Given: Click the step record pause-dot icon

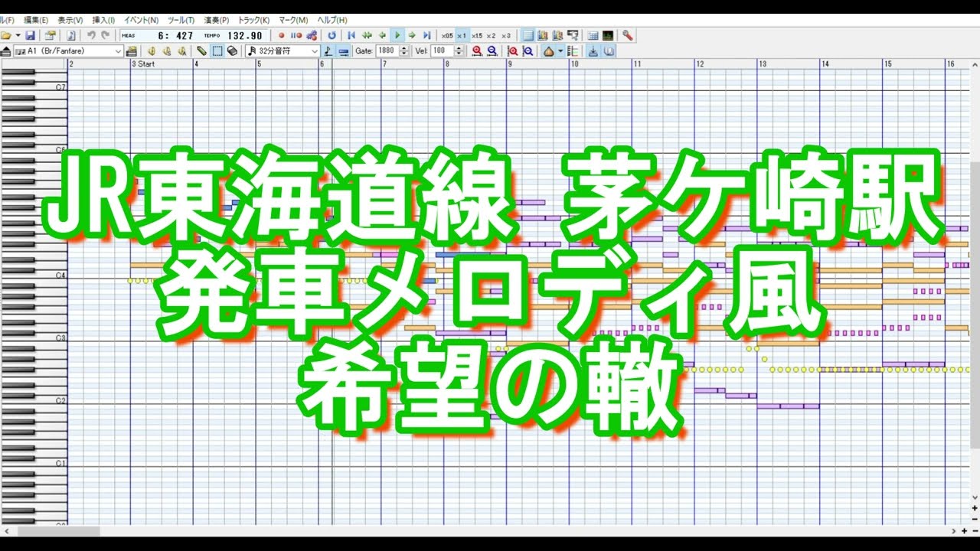Looking at the screenshot, I should 296,35.
